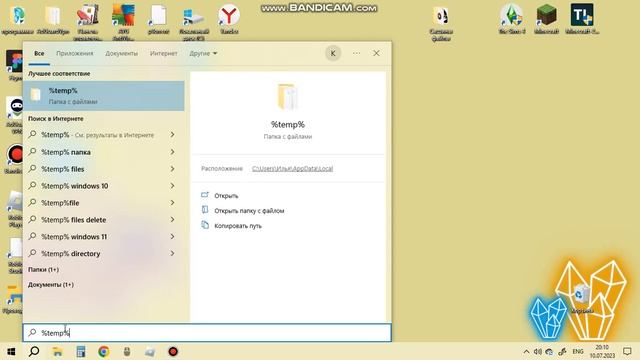640x360 pixels.
Task: Select web suggestion '%temp% files delete'
Action: (73, 220)
